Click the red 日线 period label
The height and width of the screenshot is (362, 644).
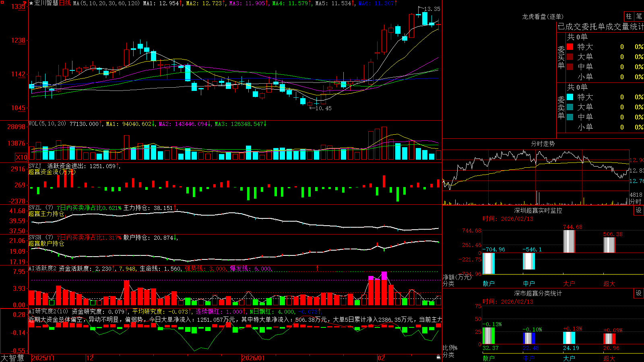tap(65, 3)
